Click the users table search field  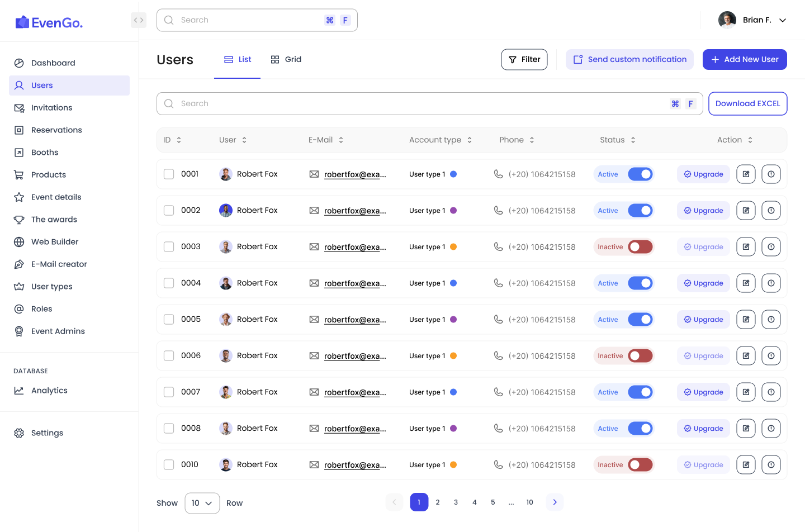[x=429, y=104]
